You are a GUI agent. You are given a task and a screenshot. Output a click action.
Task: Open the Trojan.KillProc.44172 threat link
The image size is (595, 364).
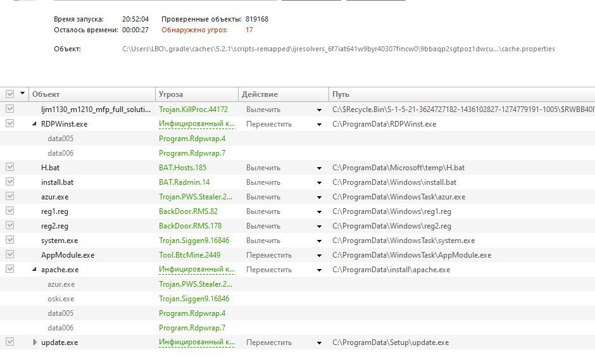coord(193,110)
